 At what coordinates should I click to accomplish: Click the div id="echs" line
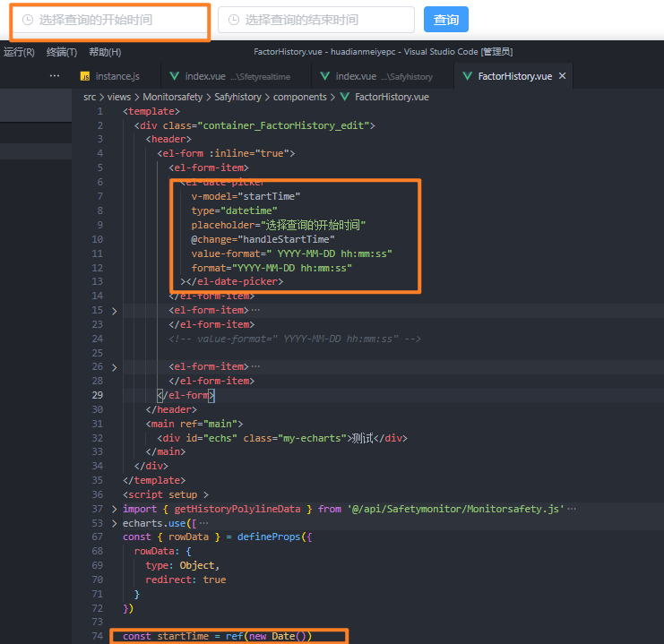pyautogui.click(x=282, y=438)
